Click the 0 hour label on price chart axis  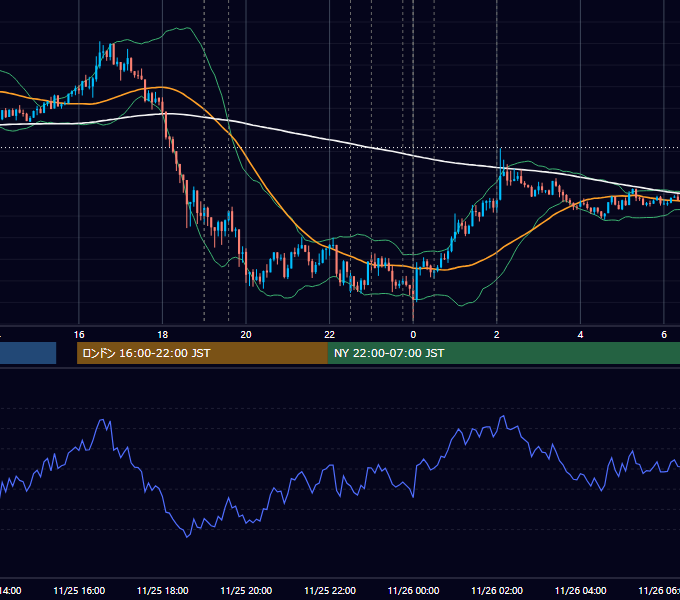pyautogui.click(x=413, y=334)
